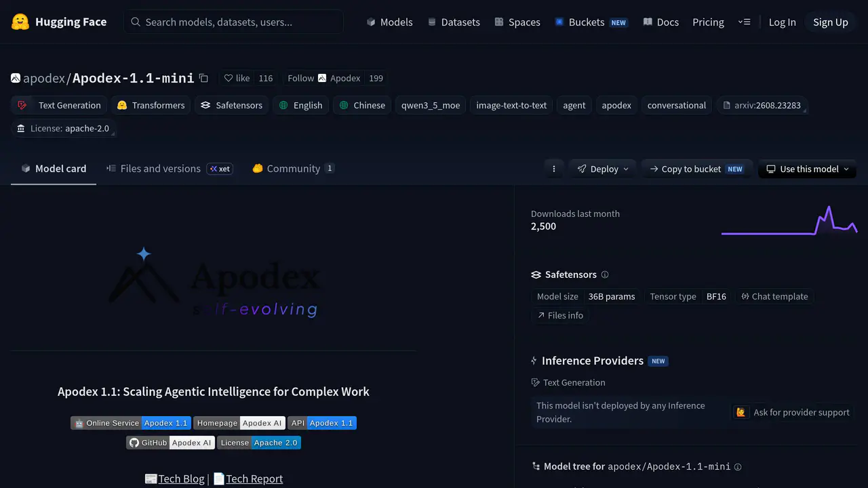Switch to the Community tab
Screen dimensions: 868x488
coord(293,169)
